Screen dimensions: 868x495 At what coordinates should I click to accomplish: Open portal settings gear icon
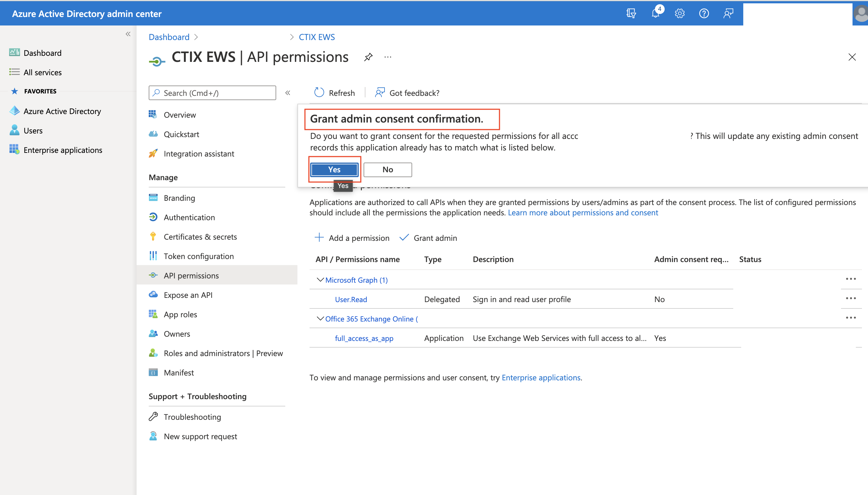pyautogui.click(x=680, y=14)
